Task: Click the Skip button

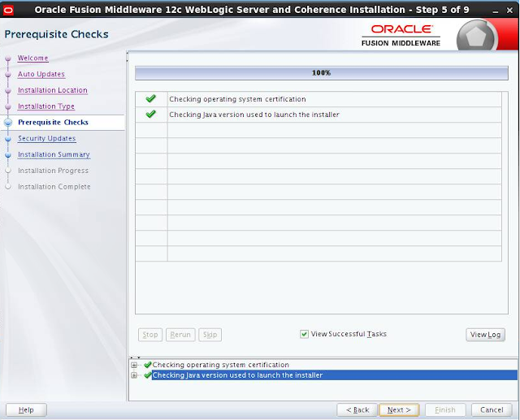Action: pos(210,335)
